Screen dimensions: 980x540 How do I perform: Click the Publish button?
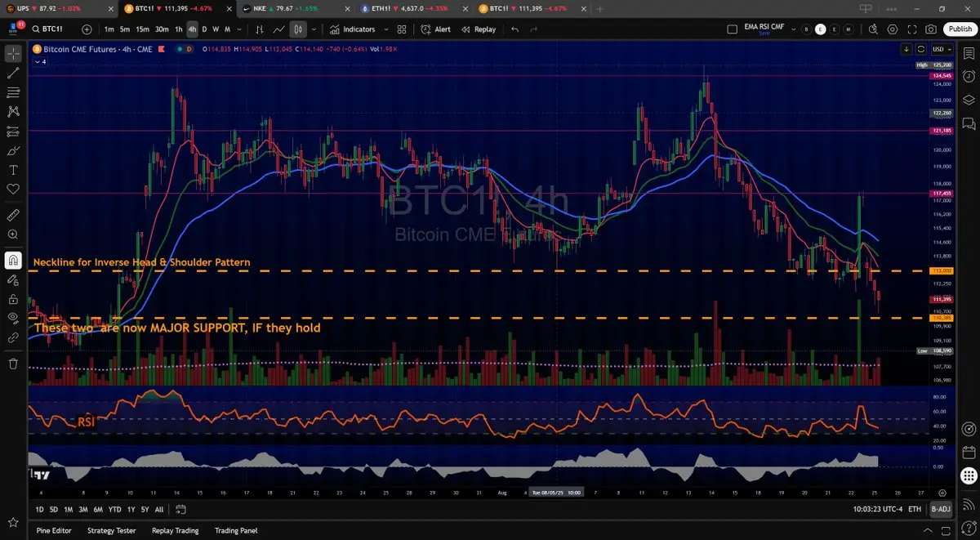pyautogui.click(x=959, y=29)
